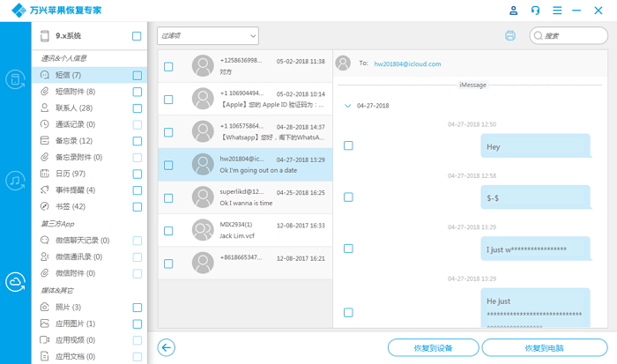Image resolution: width=617 pixels, height=364 pixels.
Task: Check the 照片 (3) category checkbox
Action: coord(137,308)
